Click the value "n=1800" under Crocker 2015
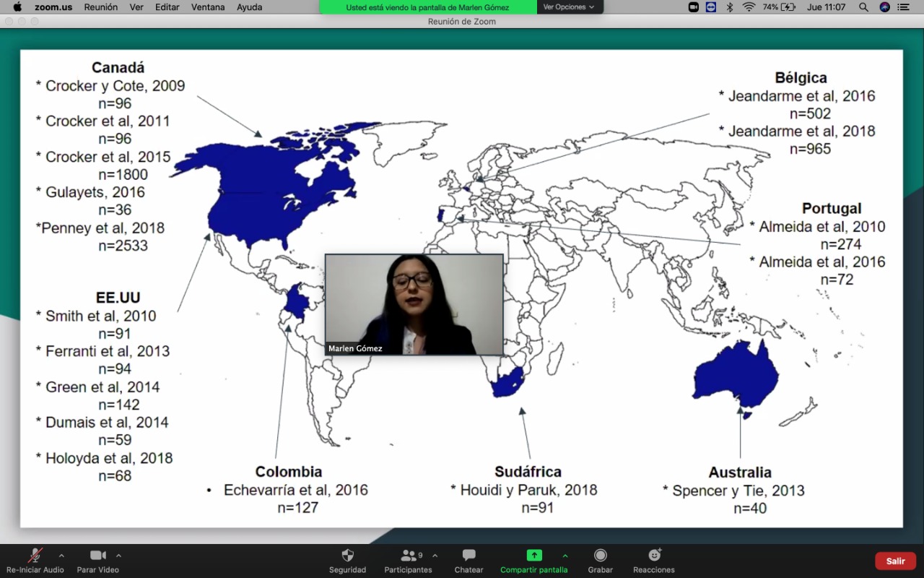This screenshot has width=924, height=578. (x=123, y=175)
